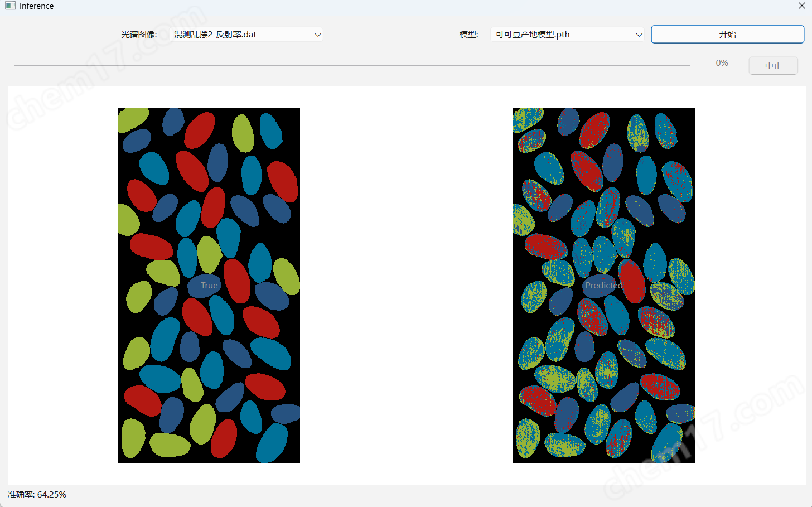
Task: Click the 中止 abort button
Action: (x=773, y=65)
